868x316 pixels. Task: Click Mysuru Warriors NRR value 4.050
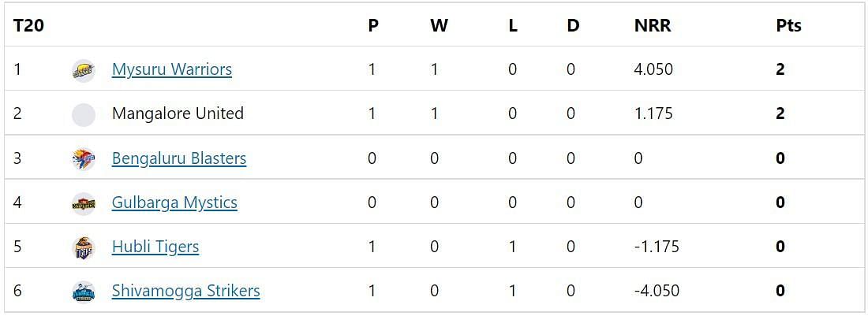653,69
